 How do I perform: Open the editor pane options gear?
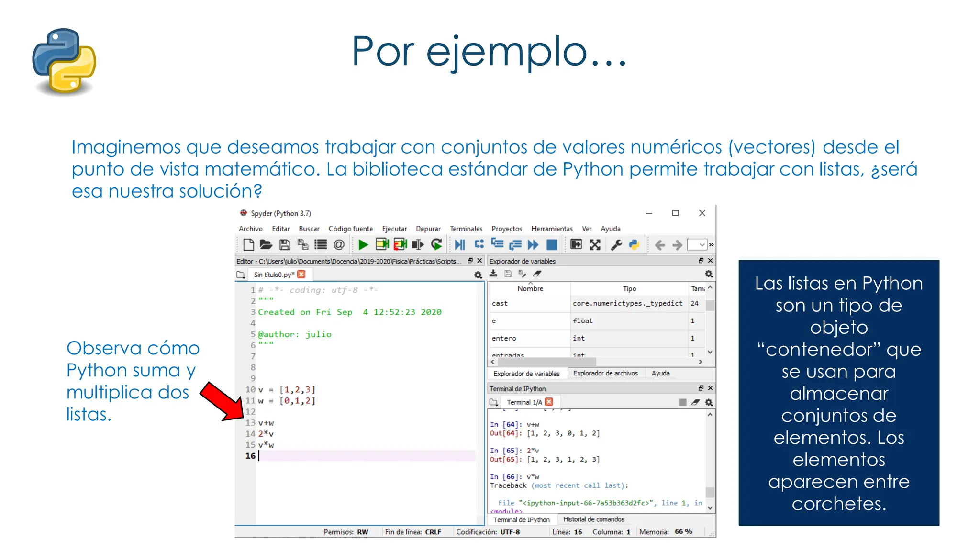(x=478, y=275)
